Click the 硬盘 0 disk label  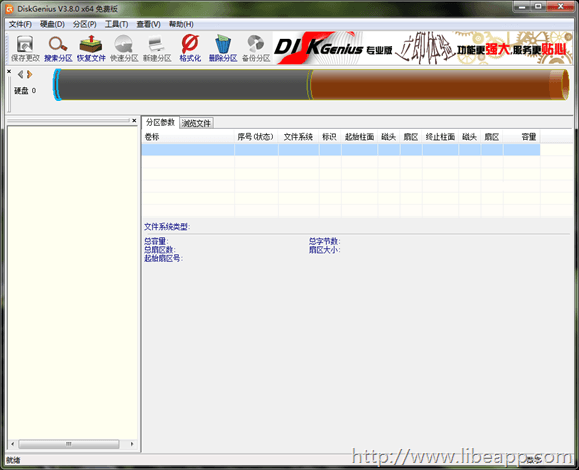coord(25,90)
